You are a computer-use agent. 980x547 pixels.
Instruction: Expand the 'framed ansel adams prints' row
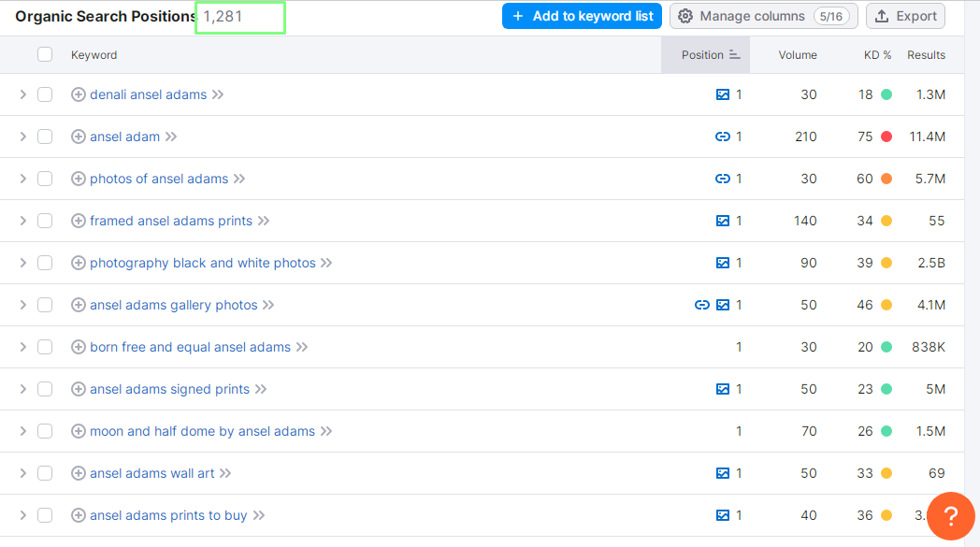coord(23,221)
